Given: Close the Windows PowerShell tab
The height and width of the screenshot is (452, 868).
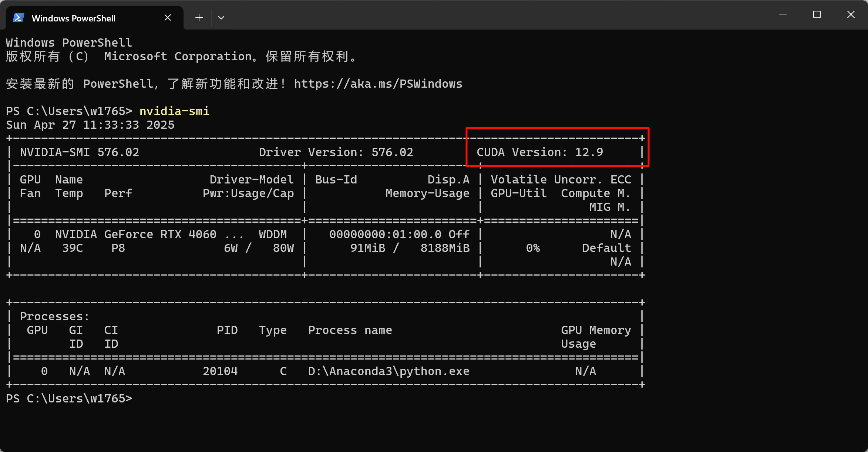Looking at the screenshot, I should 167,17.
